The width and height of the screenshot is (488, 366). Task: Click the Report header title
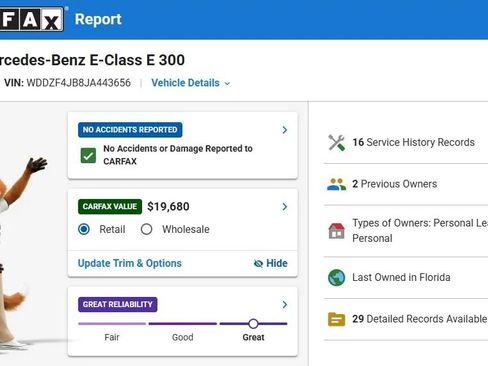point(98,19)
